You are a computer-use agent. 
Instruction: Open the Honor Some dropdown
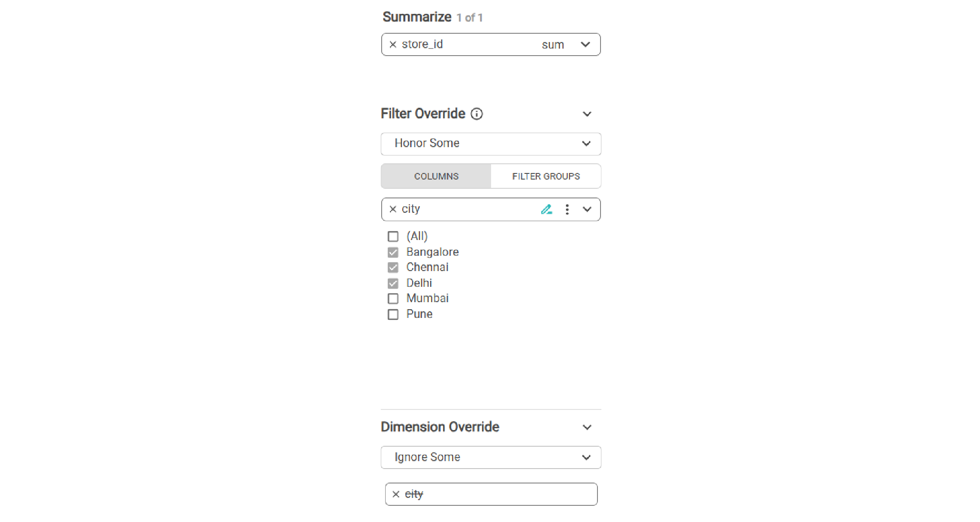(x=491, y=144)
